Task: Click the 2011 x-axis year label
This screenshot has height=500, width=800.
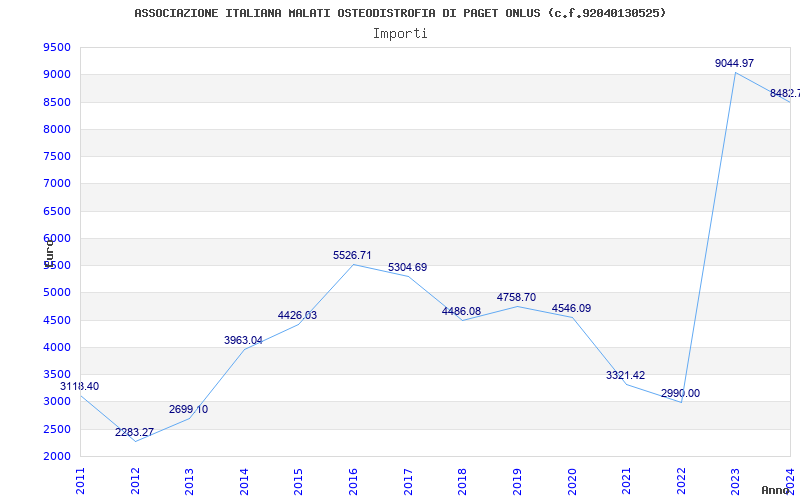Action: click(81, 481)
